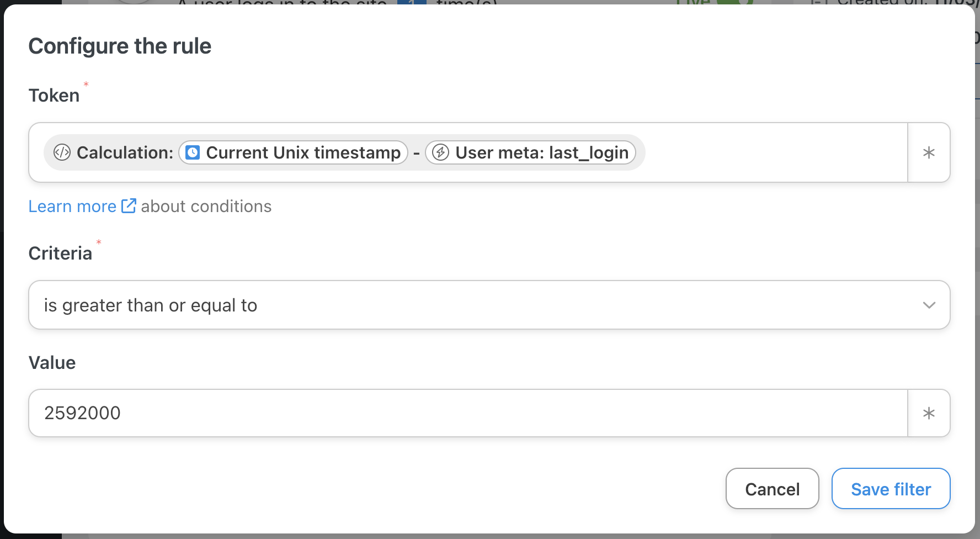Image resolution: width=980 pixels, height=539 pixels.
Task: Click the asterisk token button beside Value field
Action: coord(929,413)
